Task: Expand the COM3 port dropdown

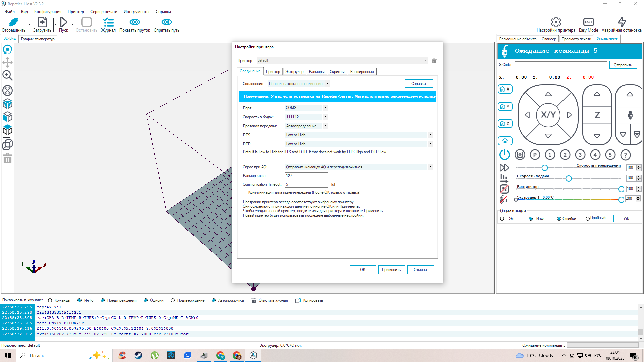Action: point(325,108)
